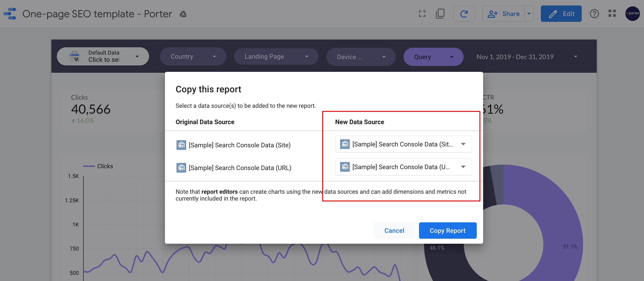
Task: Click the Cancel button
Action: coord(394,231)
